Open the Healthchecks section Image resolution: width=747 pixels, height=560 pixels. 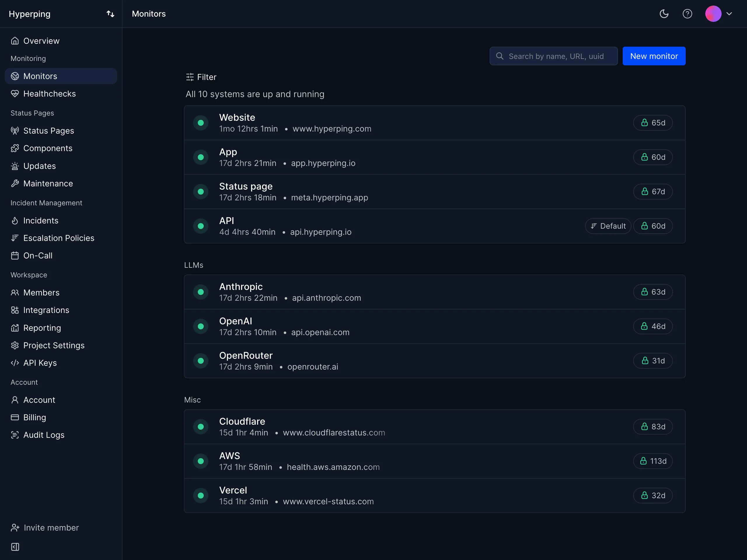49,94
